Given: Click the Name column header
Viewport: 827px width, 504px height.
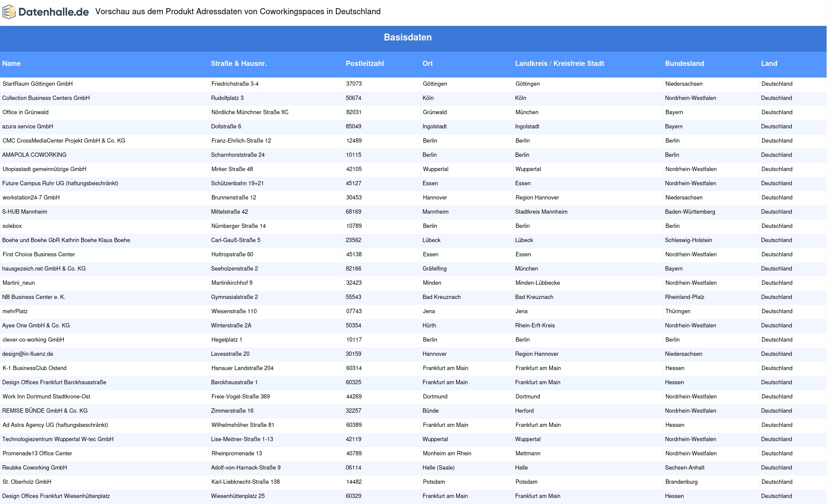Looking at the screenshot, I should tap(12, 64).
